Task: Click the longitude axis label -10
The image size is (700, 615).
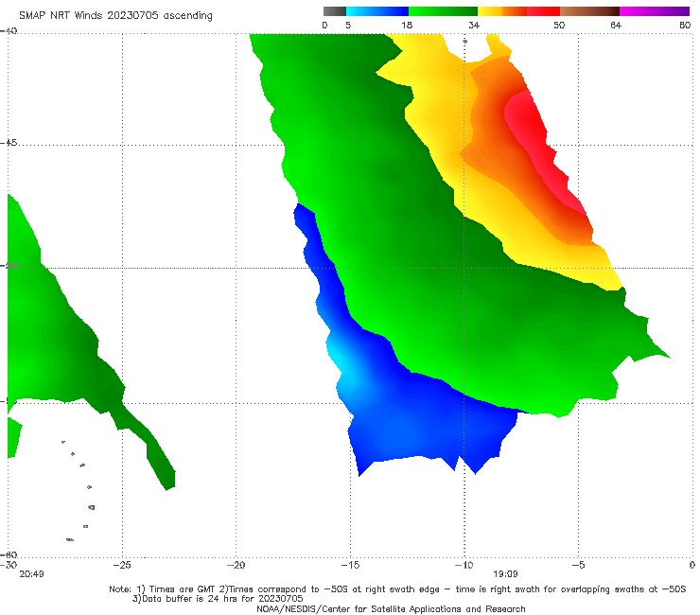Action: 464,565
